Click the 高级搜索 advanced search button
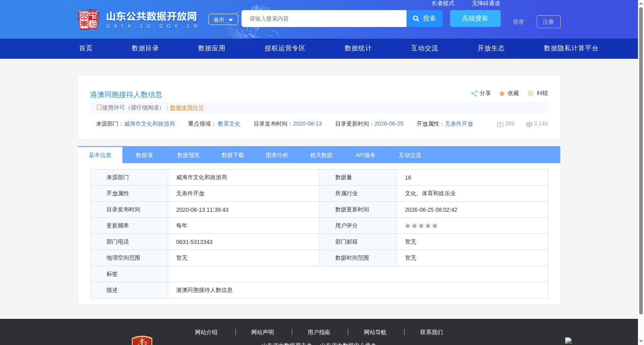Screen dimensions: 644x345 475,19
